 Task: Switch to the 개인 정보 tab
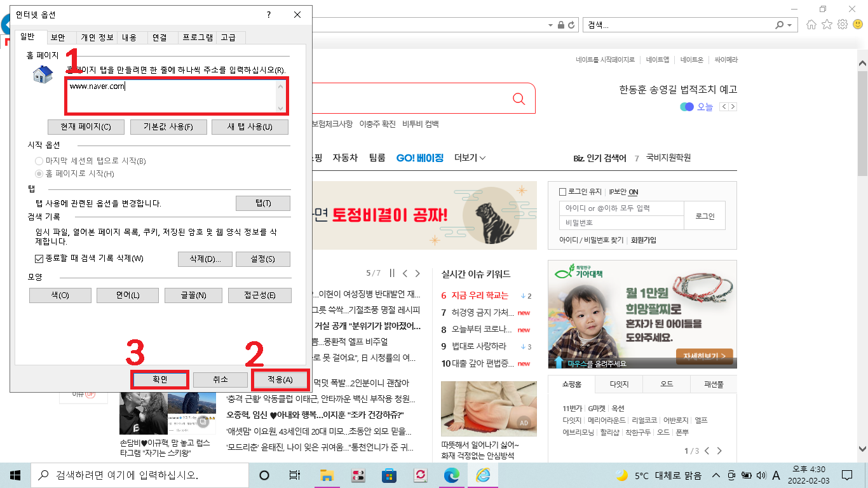(97, 37)
